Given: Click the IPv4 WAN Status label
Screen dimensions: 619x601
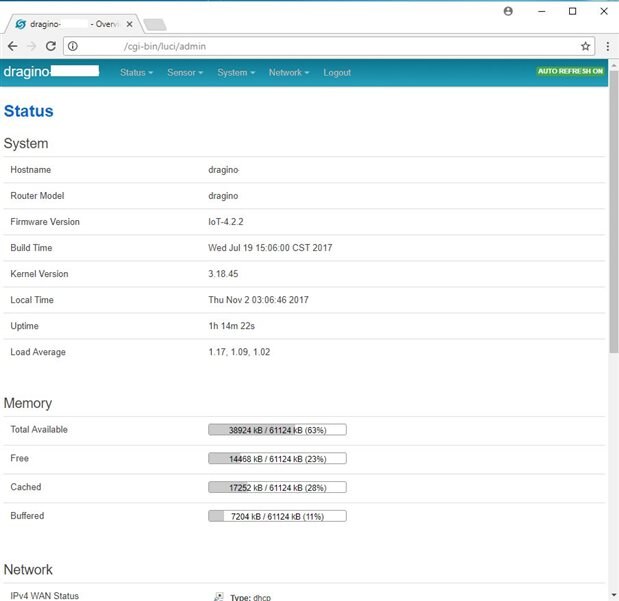Looking at the screenshot, I should [x=45, y=596].
